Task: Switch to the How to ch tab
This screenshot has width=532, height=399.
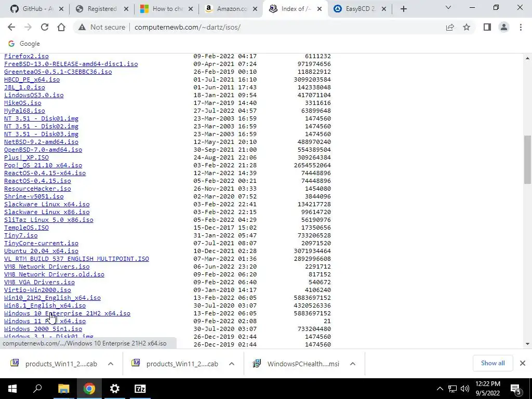Action: (x=163, y=9)
